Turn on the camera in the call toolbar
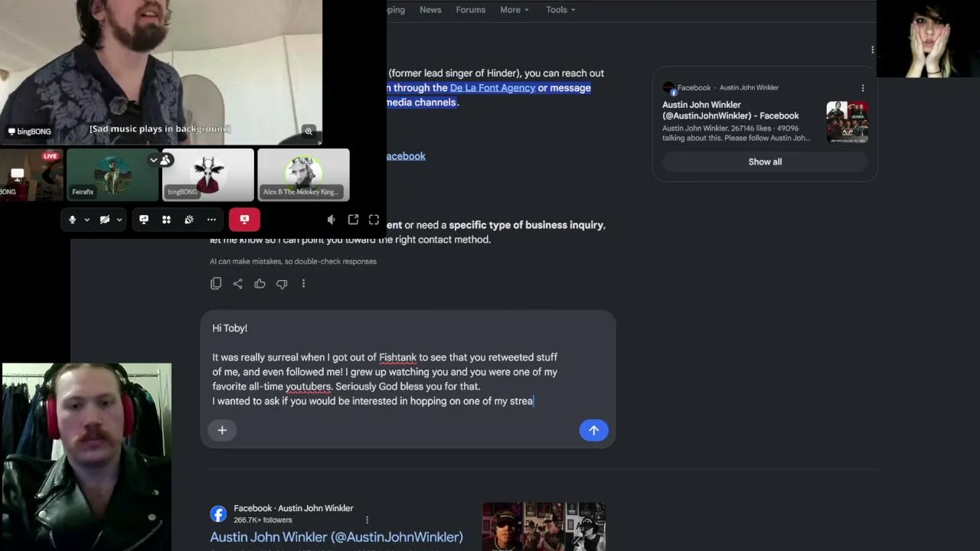The width and height of the screenshot is (980, 551). pos(105,220)
